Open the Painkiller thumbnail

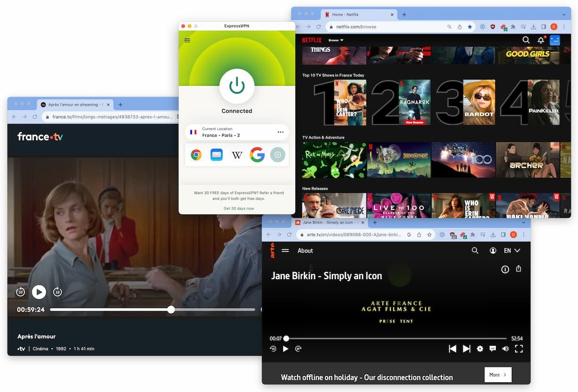[x=543, y=102]
